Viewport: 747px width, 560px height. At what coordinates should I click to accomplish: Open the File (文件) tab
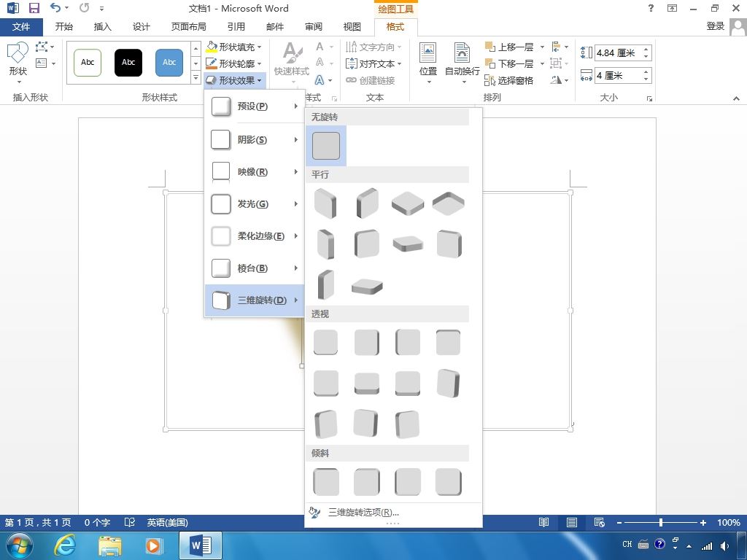(21, 27)
